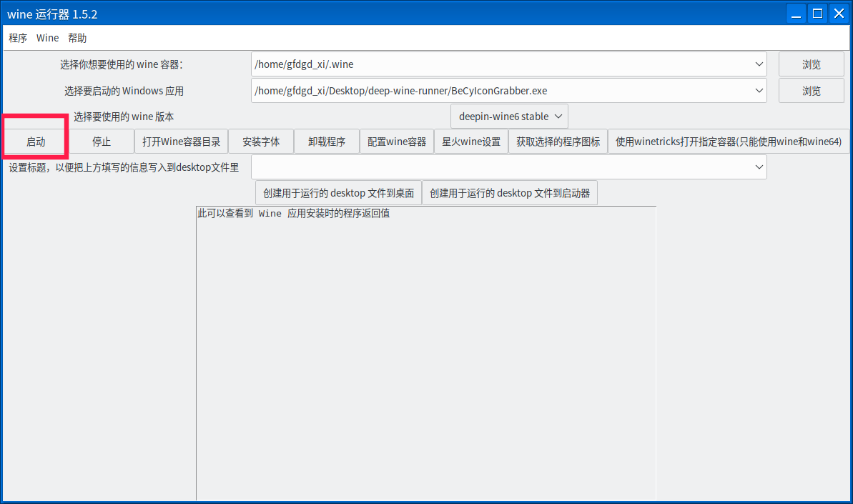853x504 pixels.
Task: Click 浏览 next to the wine container path
Action: [811, 64]
